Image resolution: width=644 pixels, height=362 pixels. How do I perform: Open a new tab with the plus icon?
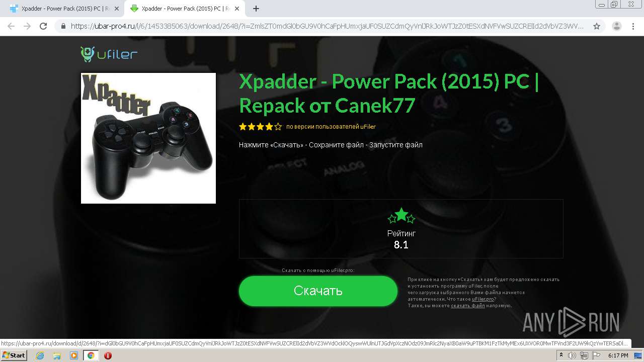pyautogui.click(x=256, y=9)
